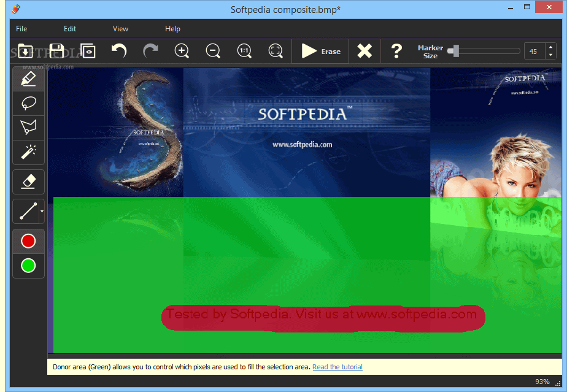Zoom out of the image
The width and height of the screenshot is (567, 392).
[x=213, y=51]
